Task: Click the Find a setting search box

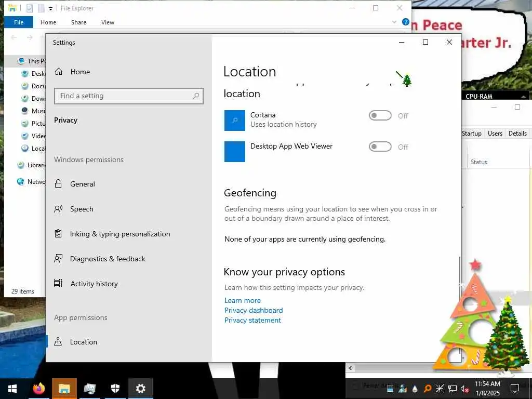Action: (129, 96)
